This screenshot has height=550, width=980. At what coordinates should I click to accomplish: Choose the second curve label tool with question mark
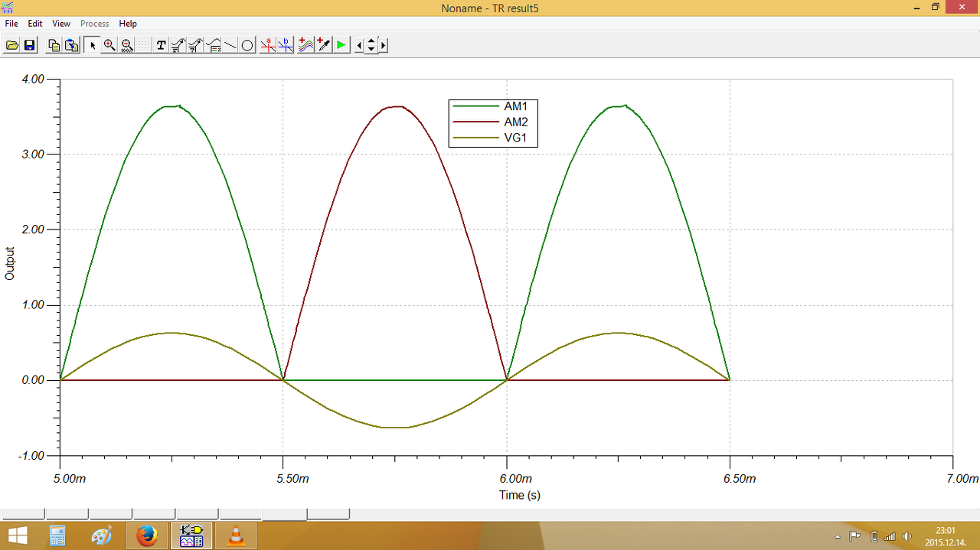tap(195, 45)
